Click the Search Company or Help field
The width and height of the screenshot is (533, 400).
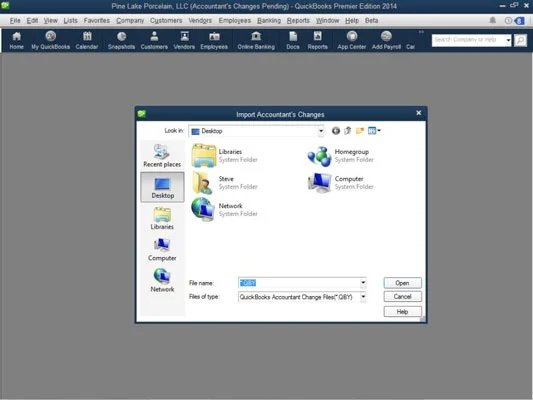click(468, 40)
